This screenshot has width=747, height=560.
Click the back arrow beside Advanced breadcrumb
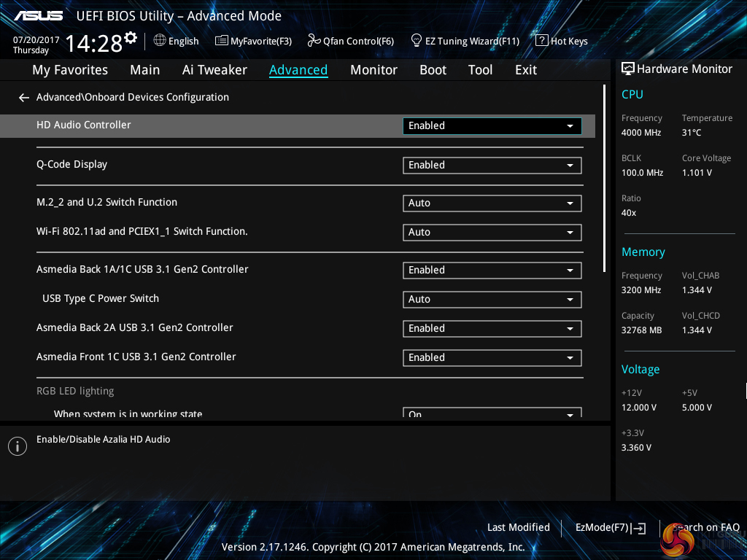24,98
